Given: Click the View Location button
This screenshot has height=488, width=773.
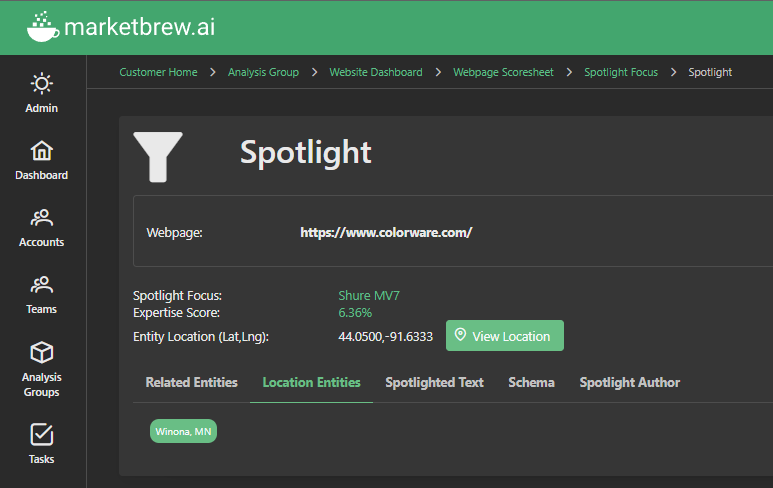Looking at the screenshot, I should point(504,336).
